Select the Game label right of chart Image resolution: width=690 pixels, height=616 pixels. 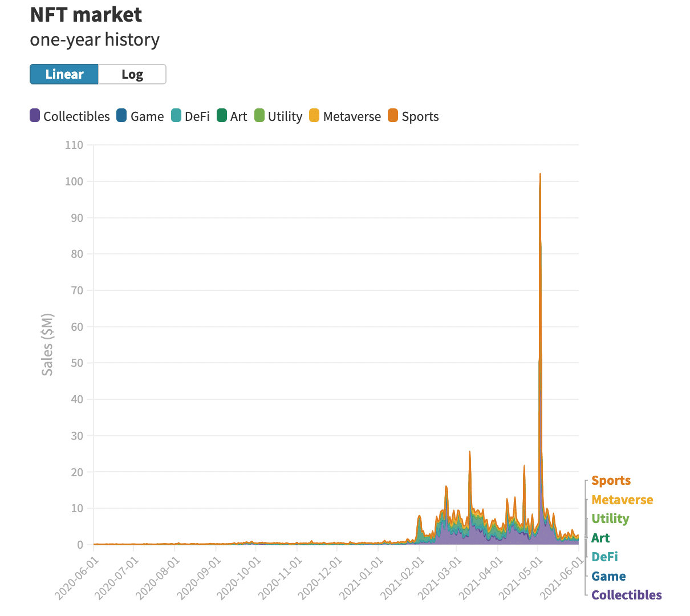(x=608, y=576)
